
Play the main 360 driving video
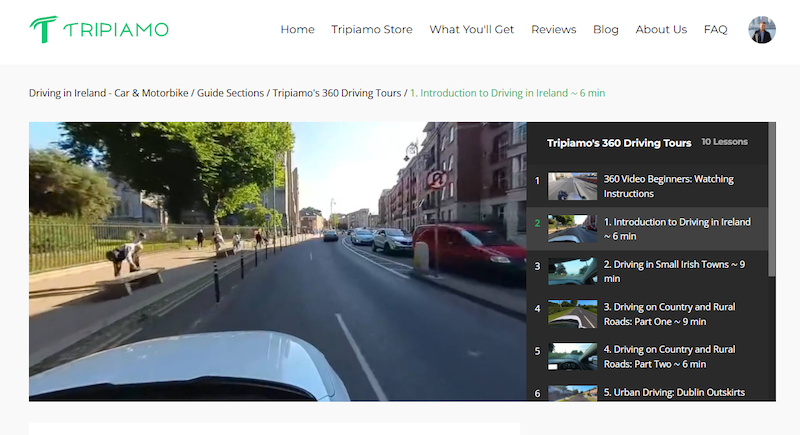[278, 261]
